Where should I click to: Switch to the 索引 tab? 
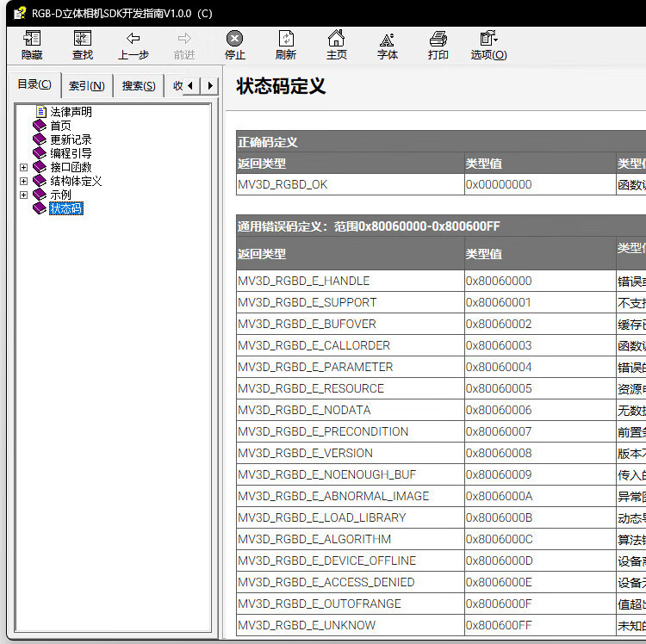click(87, 85)
